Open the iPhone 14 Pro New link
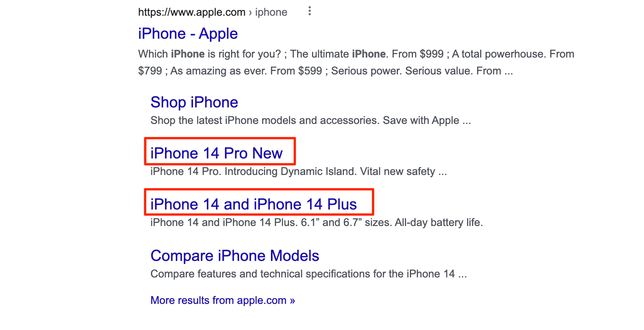 [216, 153]
